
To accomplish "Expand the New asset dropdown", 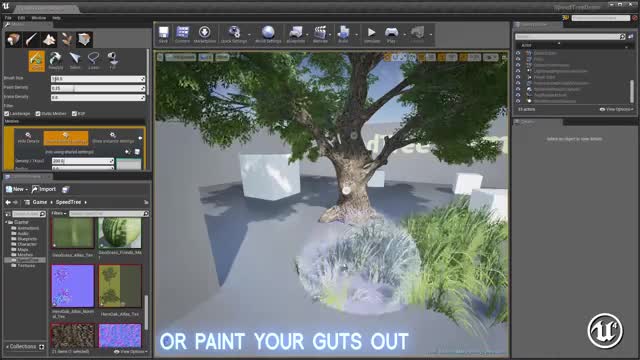I will point(17,189).
